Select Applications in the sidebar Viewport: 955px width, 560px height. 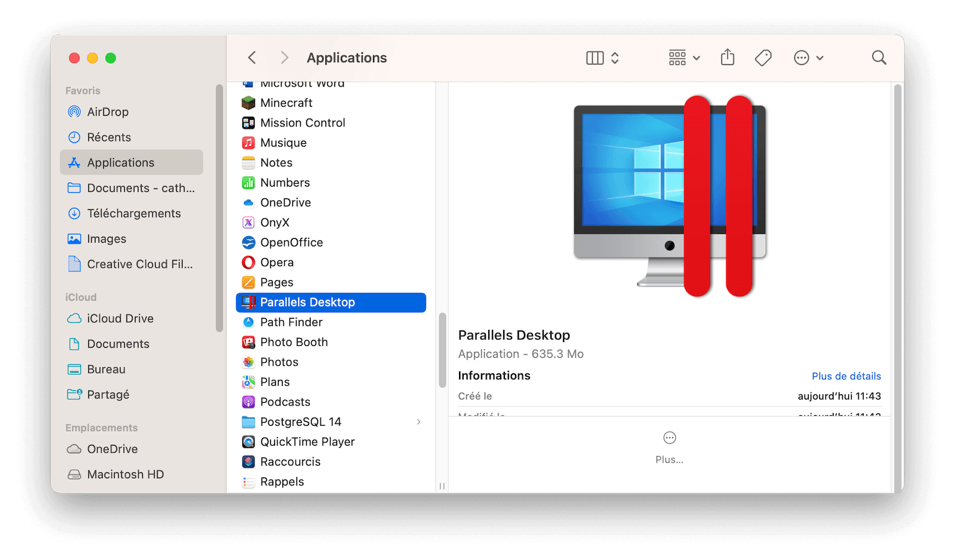pyautogui.click(x=131, y=163)
